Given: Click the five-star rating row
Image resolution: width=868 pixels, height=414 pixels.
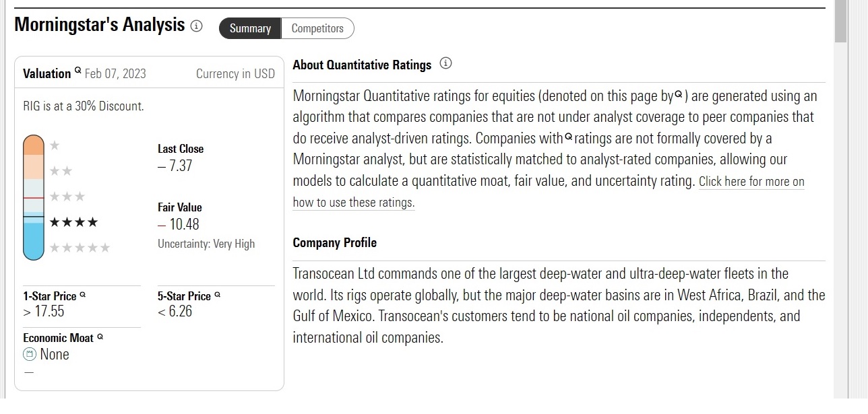Looking at the screenshot, I should (80, 248).
